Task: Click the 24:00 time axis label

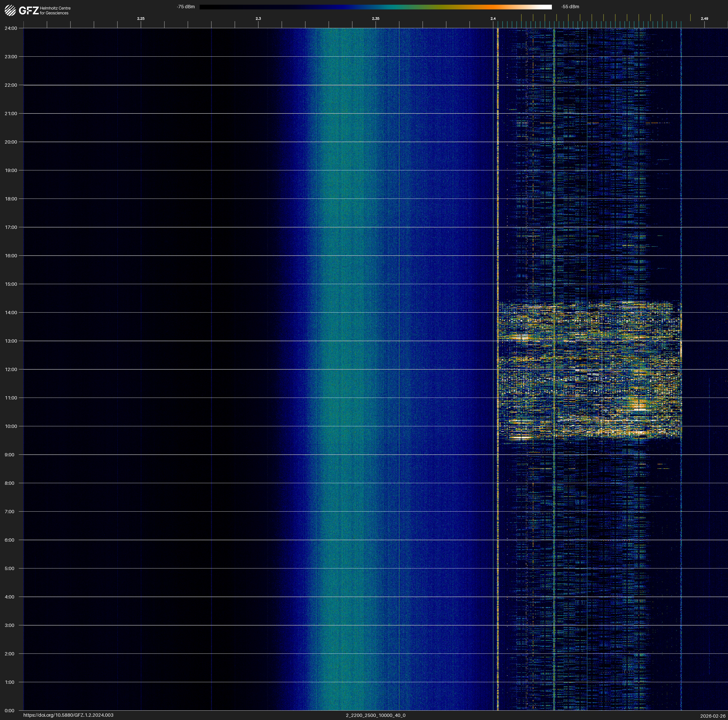Action: coord(11,28)
